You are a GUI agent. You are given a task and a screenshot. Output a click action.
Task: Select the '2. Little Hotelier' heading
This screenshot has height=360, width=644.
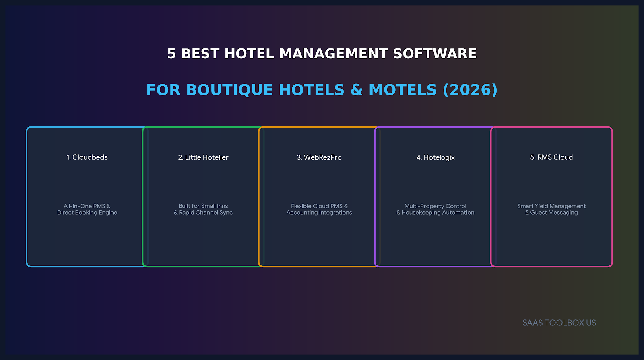(203, 157)
